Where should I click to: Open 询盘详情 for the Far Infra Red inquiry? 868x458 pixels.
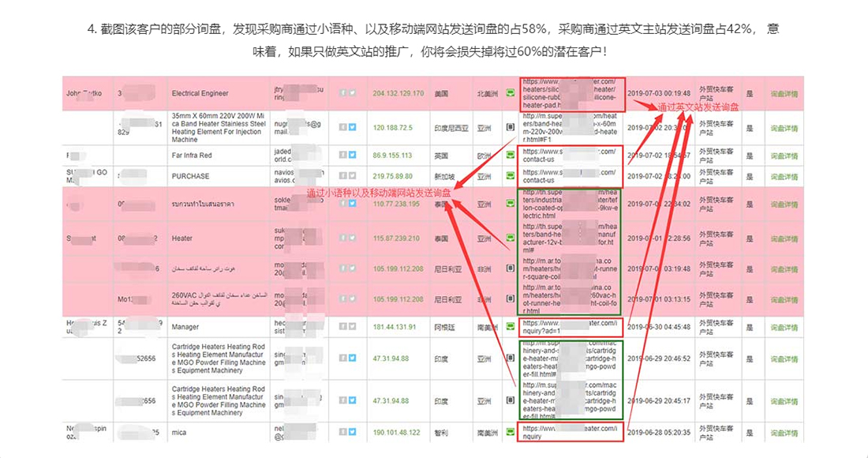coord(784,156)
